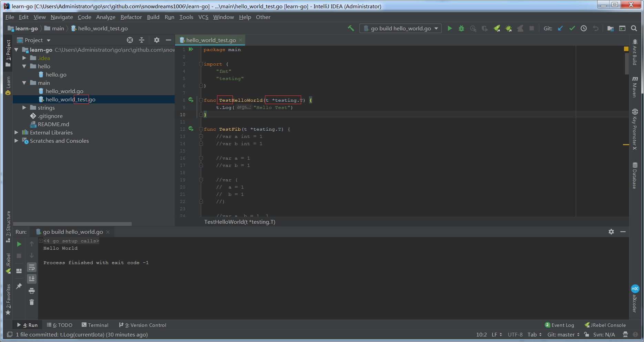
Task: Click the green Run button in the top toolbar
Action: tap(450, 28)
